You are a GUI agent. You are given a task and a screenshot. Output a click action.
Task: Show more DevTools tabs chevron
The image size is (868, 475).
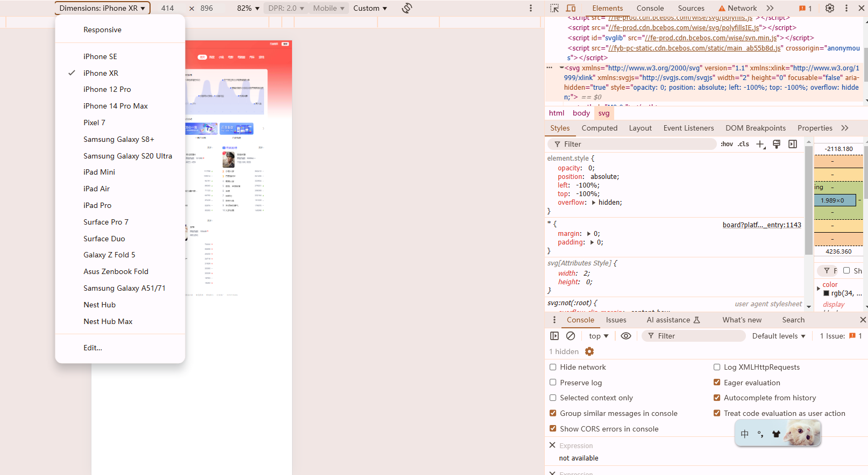click(770, 8)
